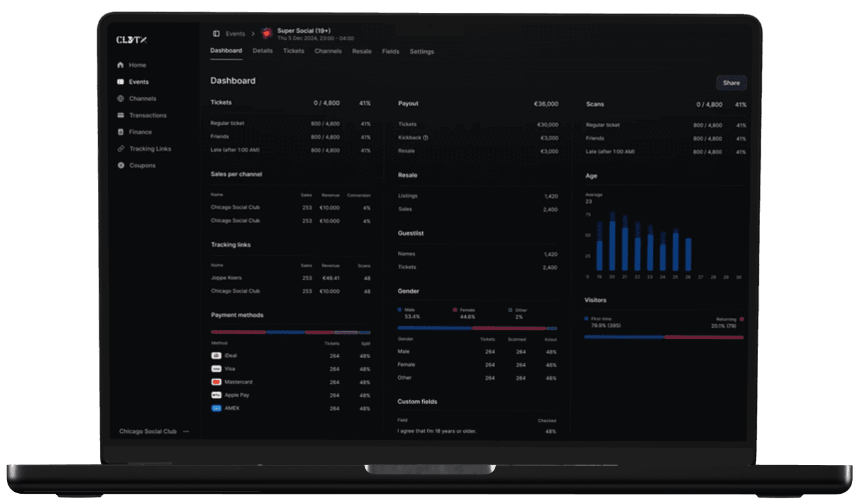
Task: Click the sidebar collapse icon next to Events breadcrumb
Action: [x=216, y=33]
